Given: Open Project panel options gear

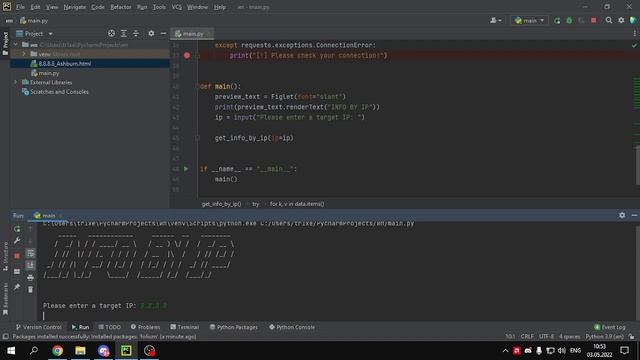Looking at the screenshot, I should (151, 33).
